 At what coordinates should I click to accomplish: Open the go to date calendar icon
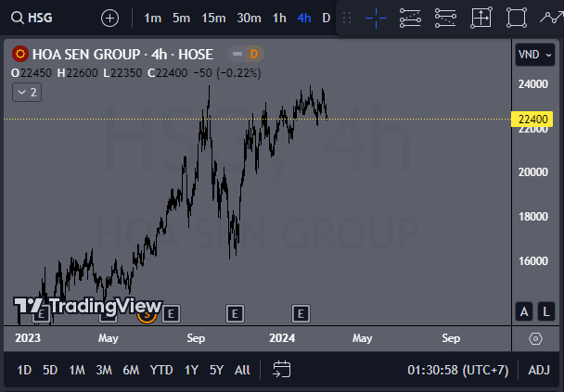pyautogui.click(x=282, y=370)
